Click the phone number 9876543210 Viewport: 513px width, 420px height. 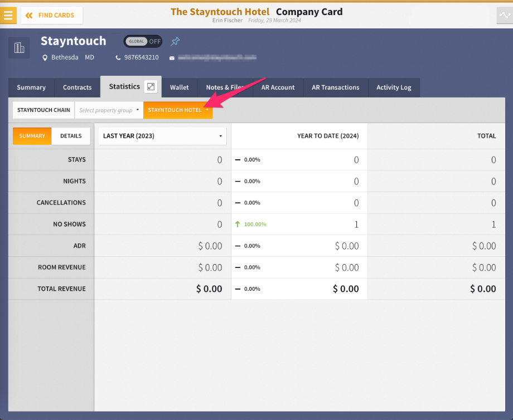141,57
